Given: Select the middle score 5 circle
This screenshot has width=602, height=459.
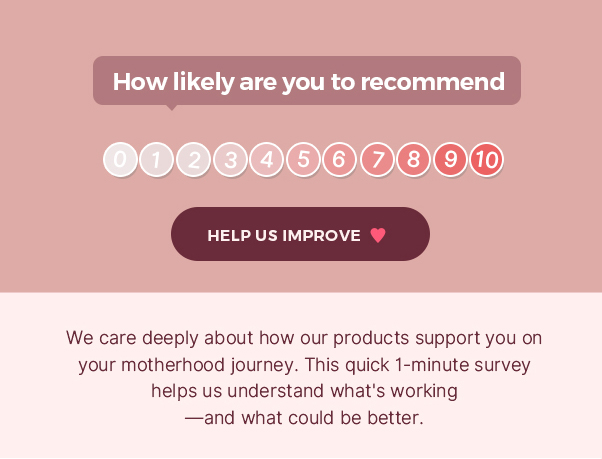Looking at the screenshot, I should (x=303, y=159).
